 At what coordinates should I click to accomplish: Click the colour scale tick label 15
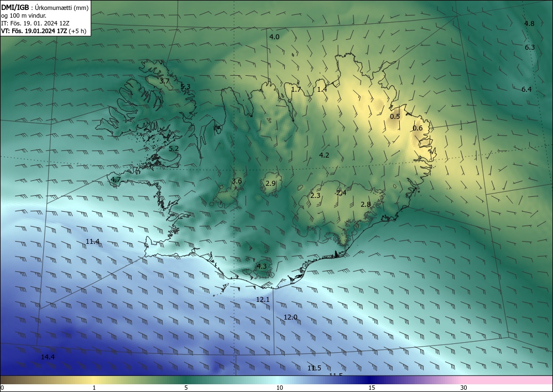(372, 388)
